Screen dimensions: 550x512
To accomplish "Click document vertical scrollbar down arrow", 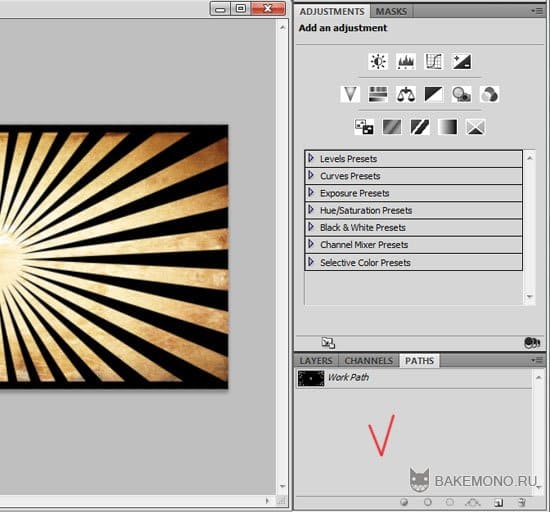I will [282, 486].
